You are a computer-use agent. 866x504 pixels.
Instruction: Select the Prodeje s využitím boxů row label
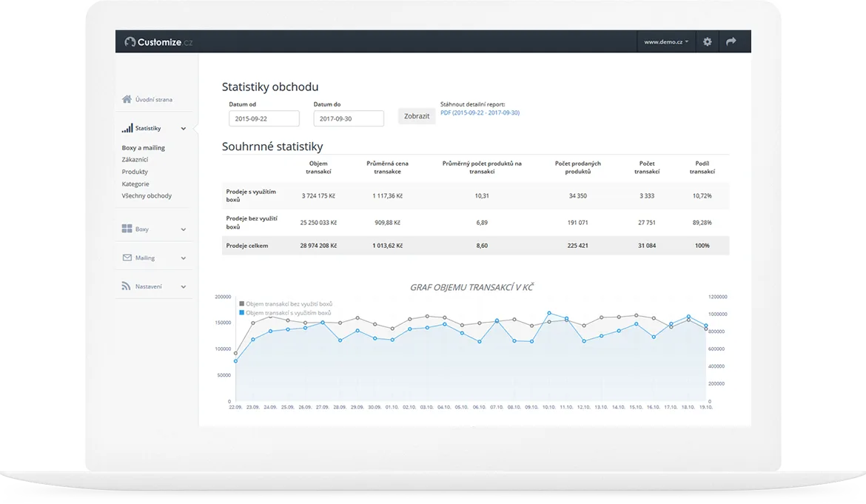(251, 195)
